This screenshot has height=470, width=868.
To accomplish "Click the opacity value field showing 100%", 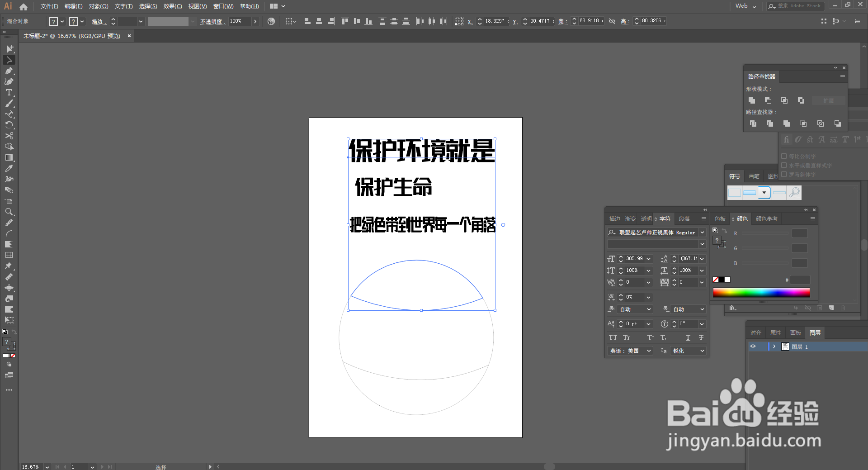I will tap(240, 21).
